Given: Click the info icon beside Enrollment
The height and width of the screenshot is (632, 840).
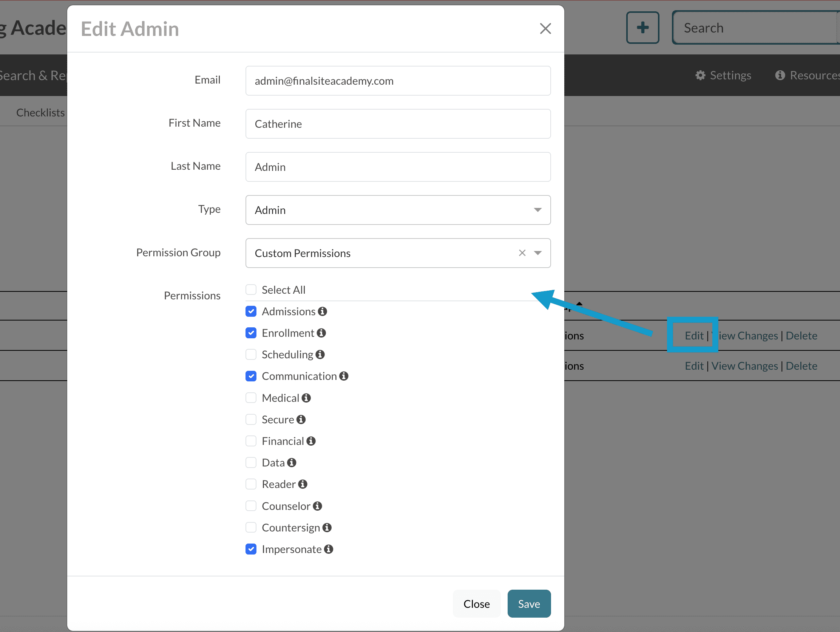Looking at the screenshot, I should (x=321, y=333).
